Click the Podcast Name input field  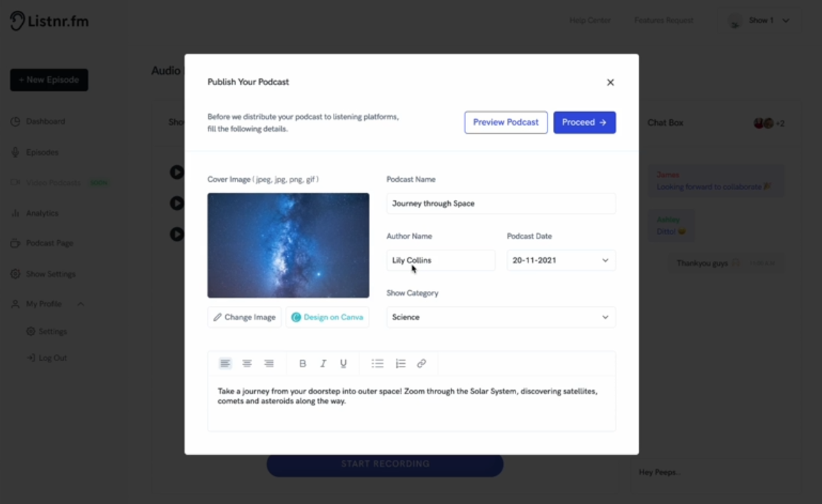(501, 203)
